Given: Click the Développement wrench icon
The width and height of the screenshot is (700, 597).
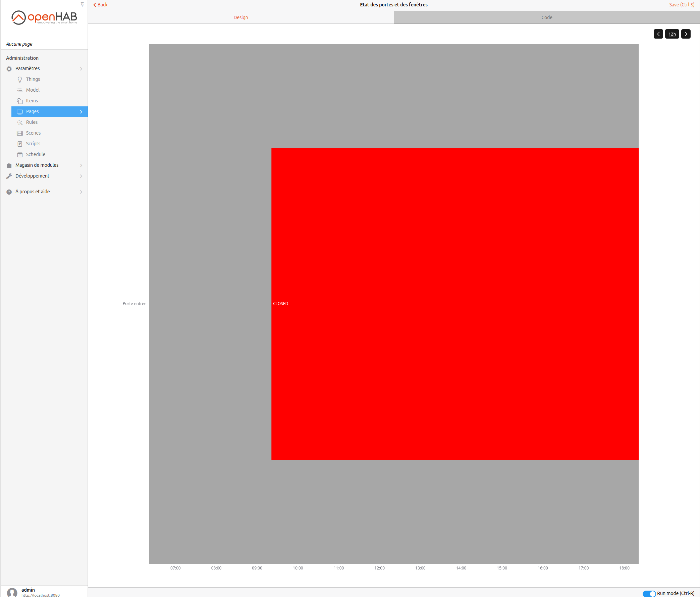Looking at the screenshot, I should tap(9, 176).
